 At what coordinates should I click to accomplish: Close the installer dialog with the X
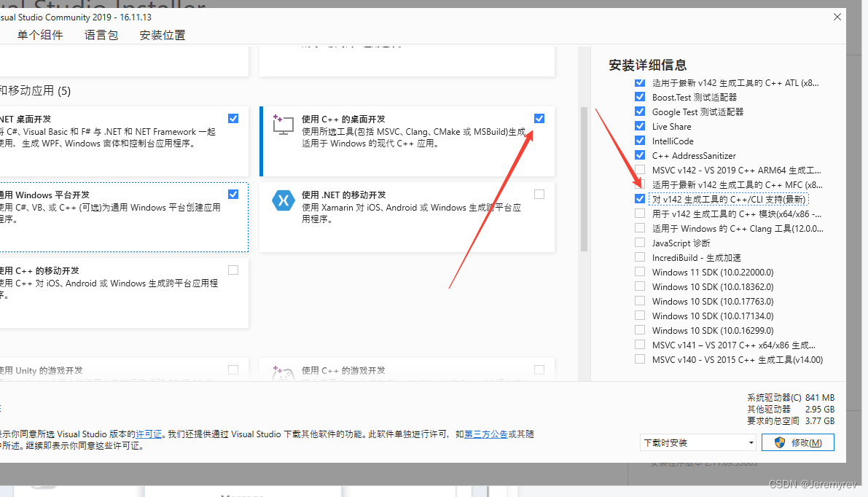point(837,17)
